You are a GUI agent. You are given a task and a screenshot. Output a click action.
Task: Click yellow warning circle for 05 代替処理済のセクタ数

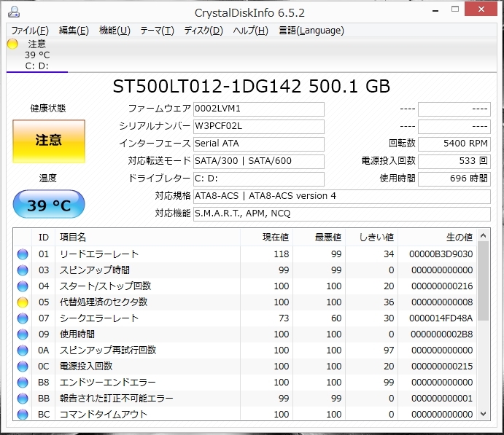tap(23, 302)
